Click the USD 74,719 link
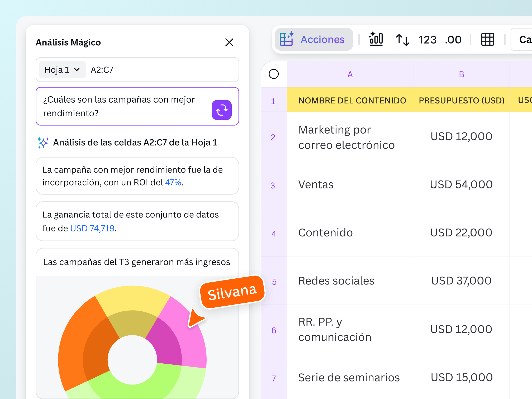 coord(92,228)
